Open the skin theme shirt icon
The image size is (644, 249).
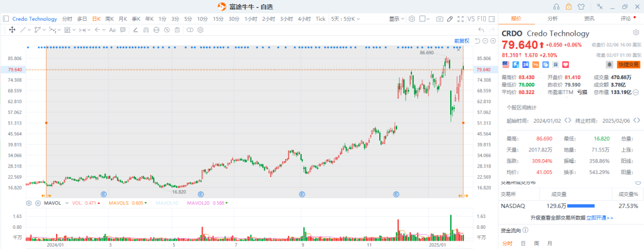(580, 6)
